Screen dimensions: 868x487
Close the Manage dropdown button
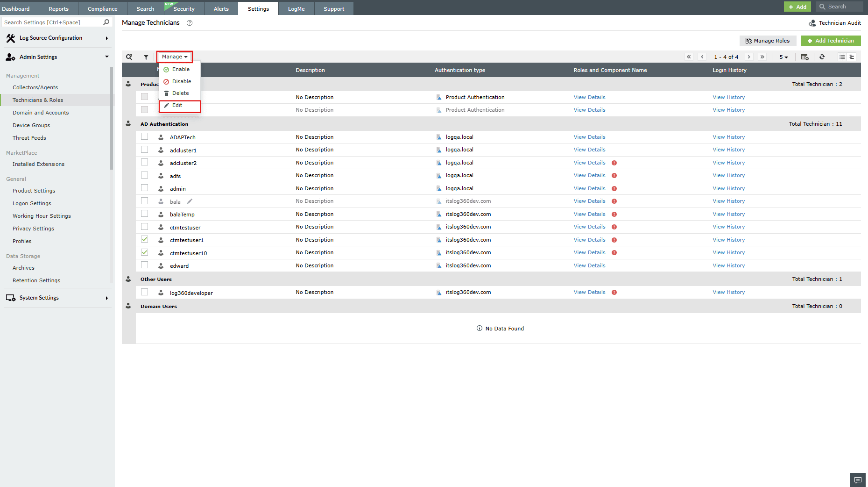click(x=175, y=57)
